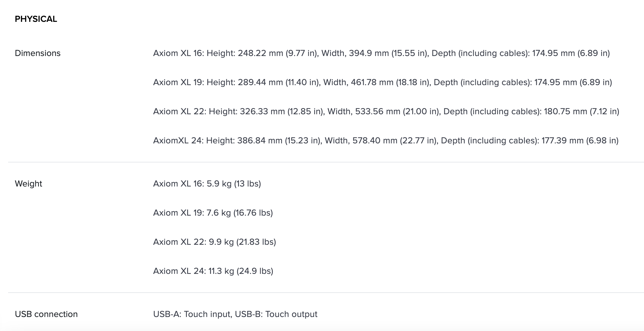The height and width of the screenshot is (331, 644).
Task: Click the 180.75 mm depth value
Action: pyautogui.click(x=565, y=111)
